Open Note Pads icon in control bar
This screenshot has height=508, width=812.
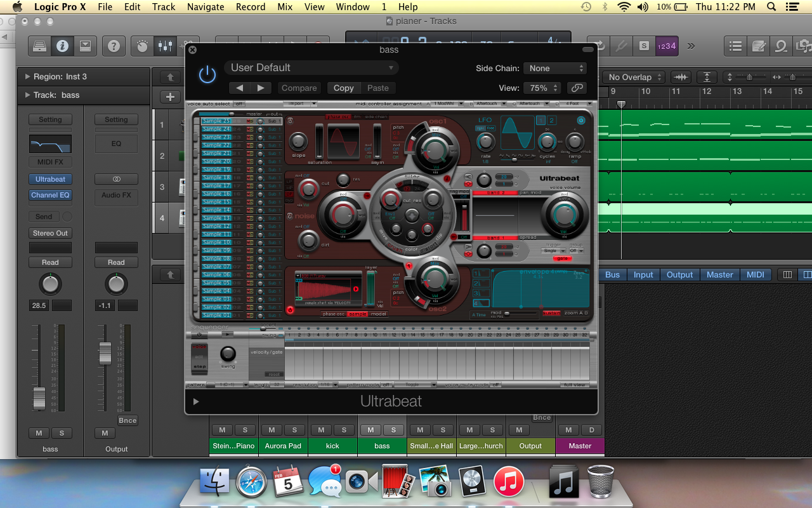click(758, 46)
